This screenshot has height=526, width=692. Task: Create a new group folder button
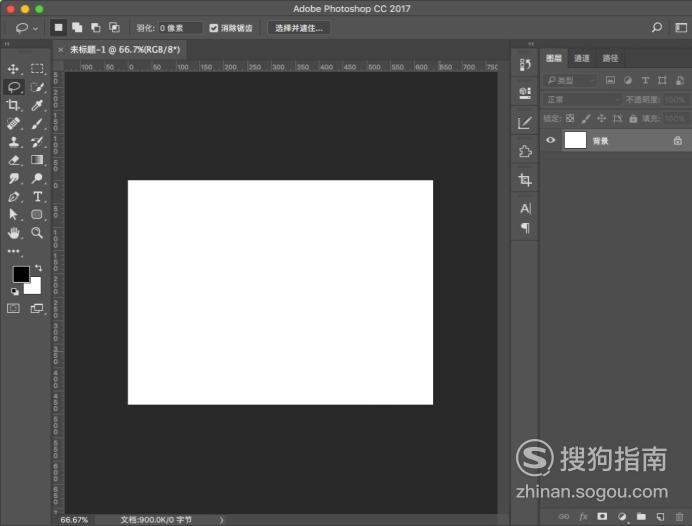point(641,516)
